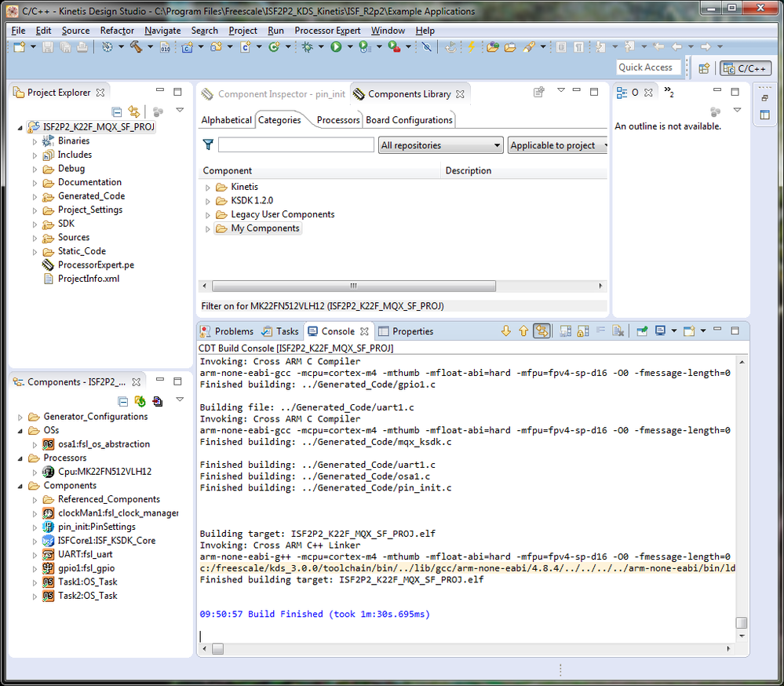This screenshot has height=686, width=784.
Task: Click ProcessorExpert.pe file in Project Explorer
Action: coord(96,265)
